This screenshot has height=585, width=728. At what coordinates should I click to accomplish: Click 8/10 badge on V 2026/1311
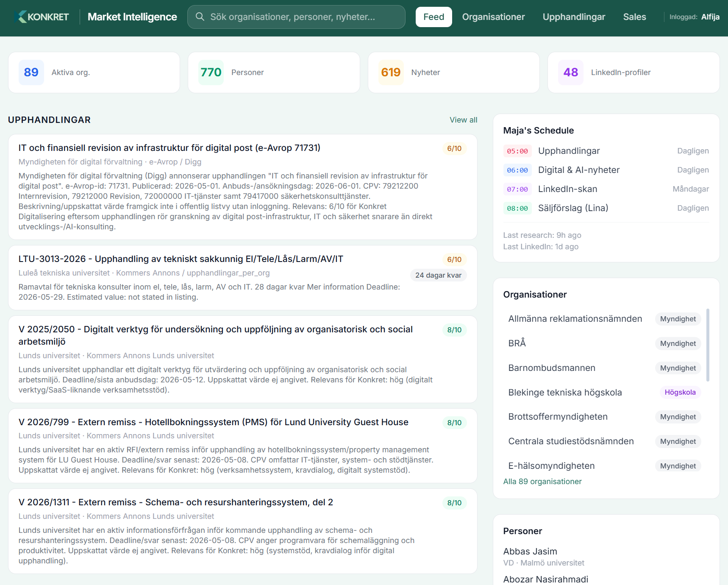point(454,503)
